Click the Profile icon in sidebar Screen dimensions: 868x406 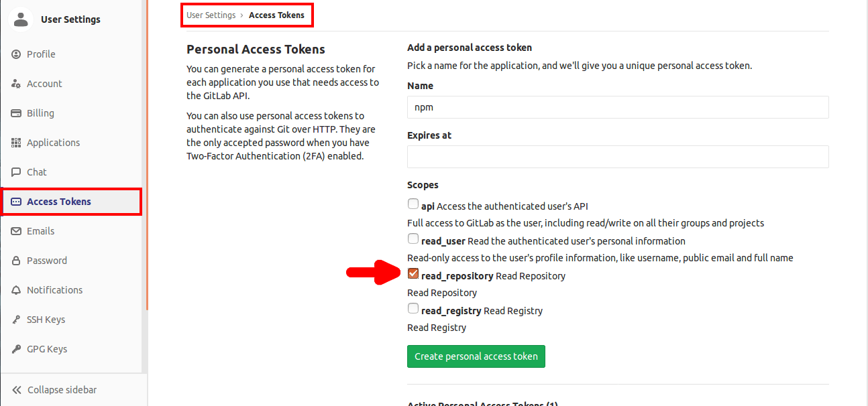(x=16, y=54)
